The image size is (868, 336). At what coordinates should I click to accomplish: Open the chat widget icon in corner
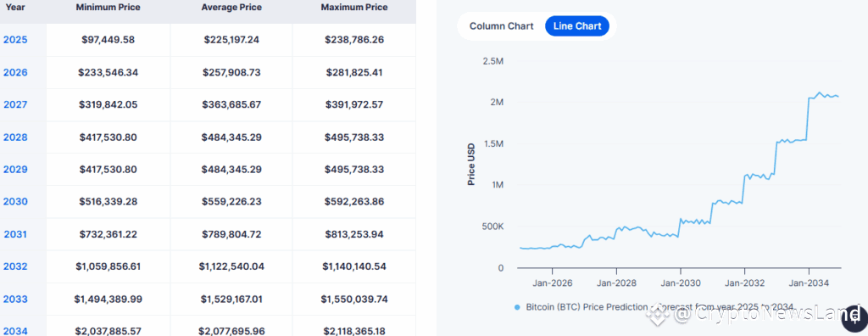[854, 319]
